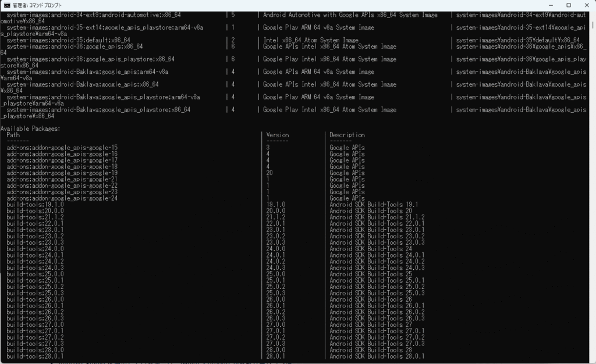The width and height of the screenshot is (596, 364).
Task: Click description 'Android SDK Build-Tools 20'
Action: click(371, 210)
